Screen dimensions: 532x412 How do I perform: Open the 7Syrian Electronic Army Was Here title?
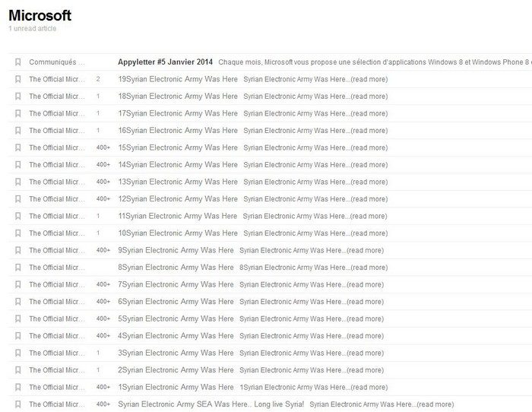[176, 284]
